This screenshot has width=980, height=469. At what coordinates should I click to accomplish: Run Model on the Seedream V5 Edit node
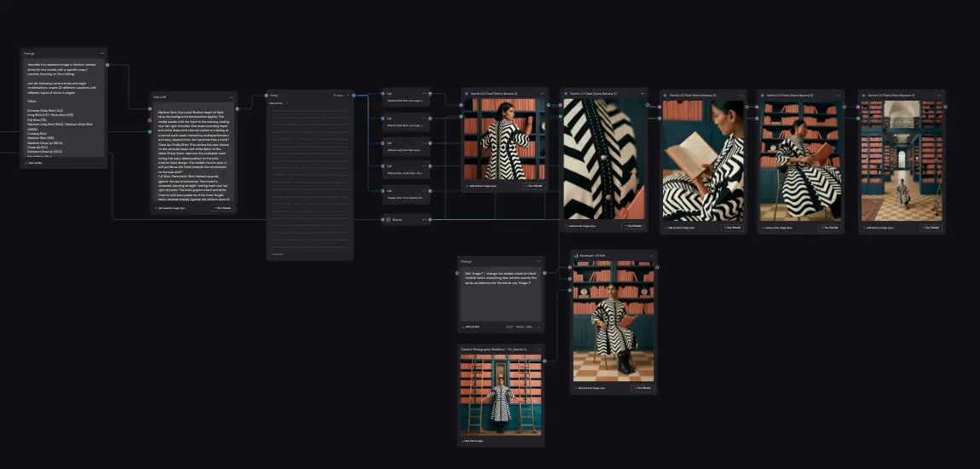(643, 388)
